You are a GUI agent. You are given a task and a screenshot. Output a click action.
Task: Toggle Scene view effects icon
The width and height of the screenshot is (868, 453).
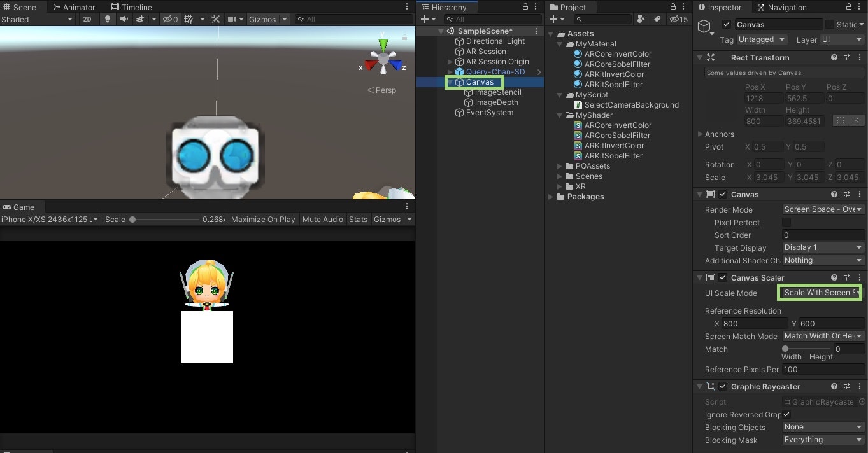141,20
